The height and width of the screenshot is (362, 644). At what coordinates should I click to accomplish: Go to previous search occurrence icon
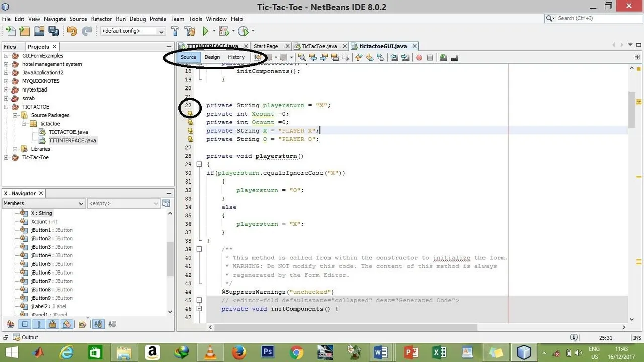coord(313,57)
